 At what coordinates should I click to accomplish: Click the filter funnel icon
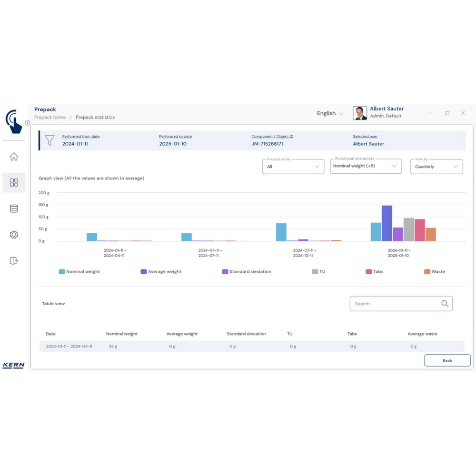pos(50,140)
